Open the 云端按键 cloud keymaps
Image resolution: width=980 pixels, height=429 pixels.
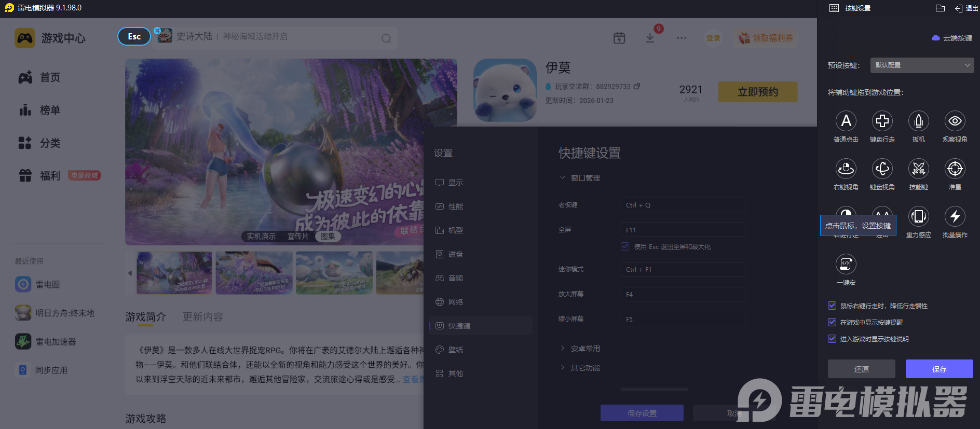952,38
